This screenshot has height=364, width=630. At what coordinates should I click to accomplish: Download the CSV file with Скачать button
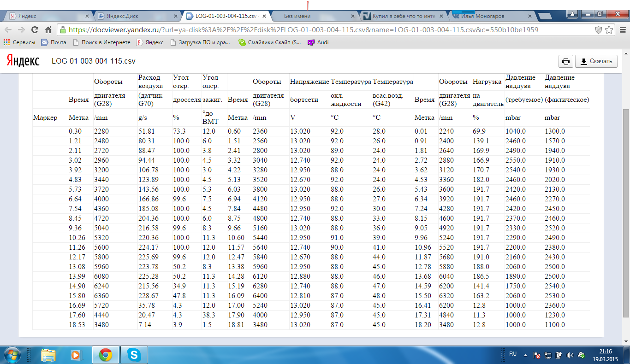tap(596, 61)
